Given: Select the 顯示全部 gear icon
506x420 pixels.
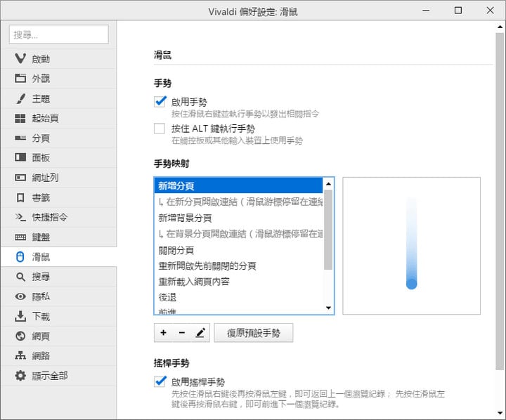Looking at the screenshot, I should (20, 376).
